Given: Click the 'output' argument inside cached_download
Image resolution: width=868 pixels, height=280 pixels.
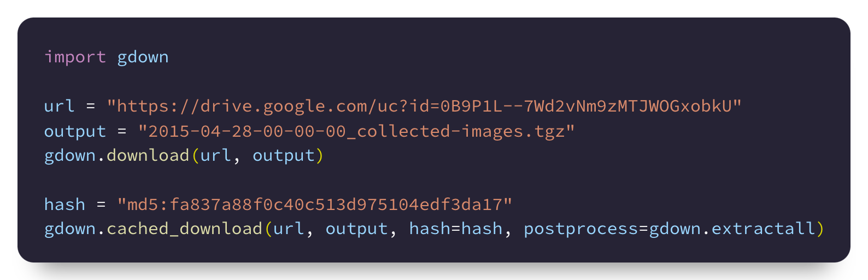Looking at the screenshot, I should click(356, 229).
